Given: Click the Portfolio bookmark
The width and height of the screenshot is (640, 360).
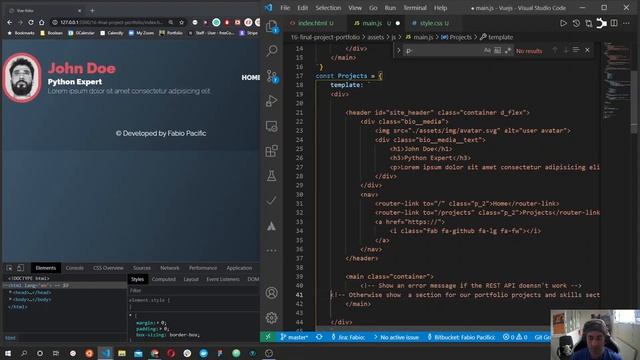Looking at the screenshot, I should (x=171, y=33).
